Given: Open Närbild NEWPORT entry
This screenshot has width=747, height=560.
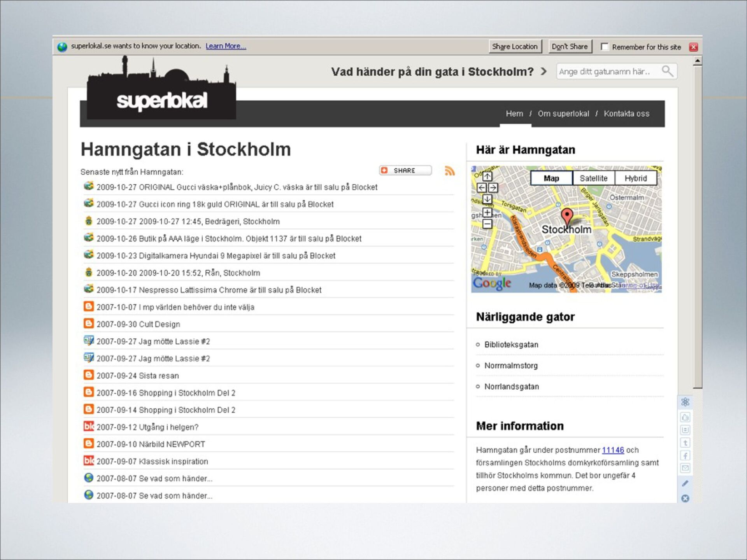Looking at the screenshot, I should coord(151,444).
